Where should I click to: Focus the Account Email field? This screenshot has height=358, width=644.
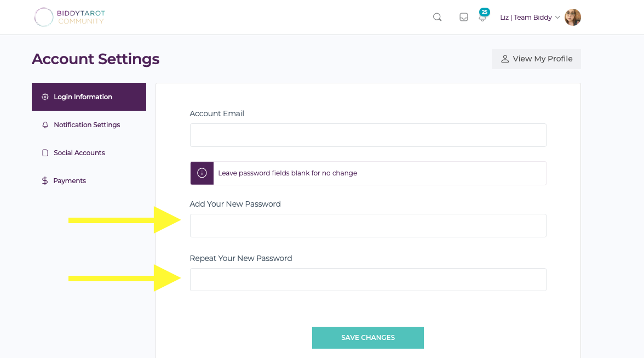pyautogui.click(x=368, y=135)
